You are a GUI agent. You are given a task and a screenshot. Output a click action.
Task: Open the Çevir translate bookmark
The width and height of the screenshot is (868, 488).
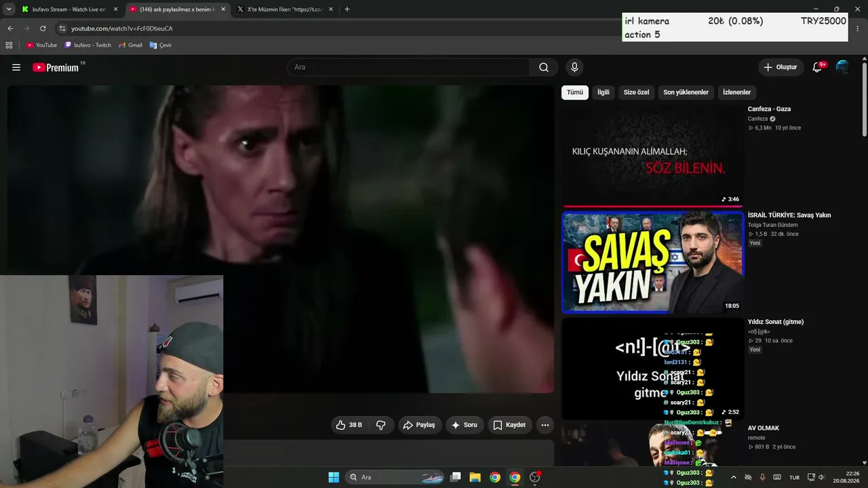[x=161, y=45]
